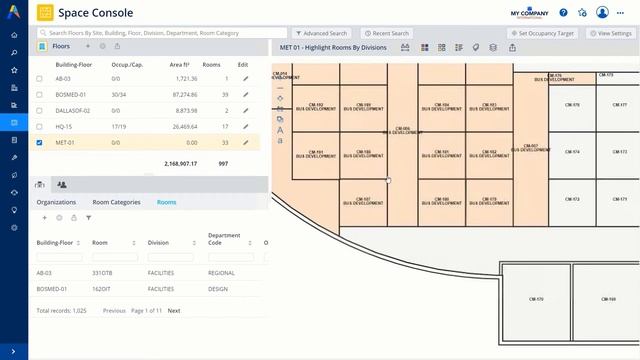Click the DALLASOF-02 floor name
The width and height of the screenshot is (640, 360).
[73, 111]
